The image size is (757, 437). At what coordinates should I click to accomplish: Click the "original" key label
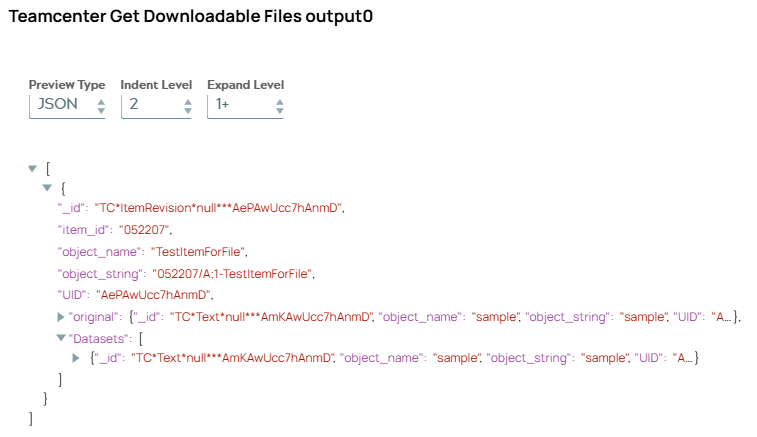pos(94,317)
